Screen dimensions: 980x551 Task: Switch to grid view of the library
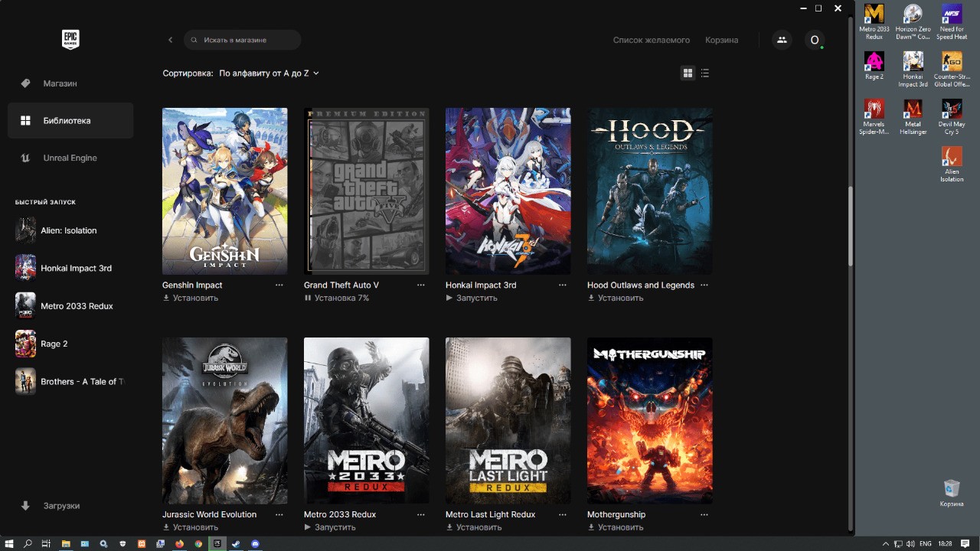[x=688, y=73]
